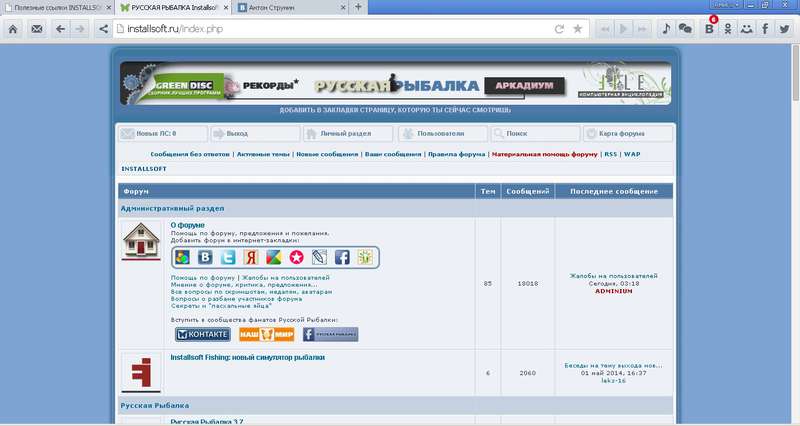Click the media play button in the toolbar
This screenshot has width=800, height=426.
(623, 29)
